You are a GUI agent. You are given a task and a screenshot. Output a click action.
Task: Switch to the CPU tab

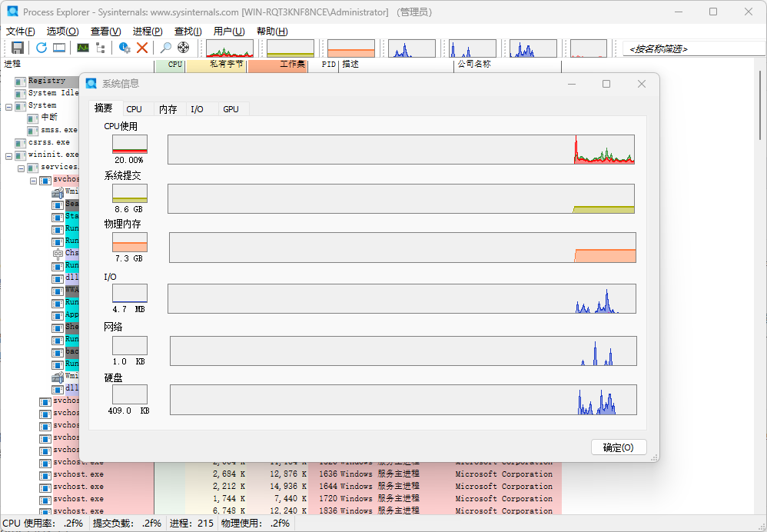coord(134,109)
